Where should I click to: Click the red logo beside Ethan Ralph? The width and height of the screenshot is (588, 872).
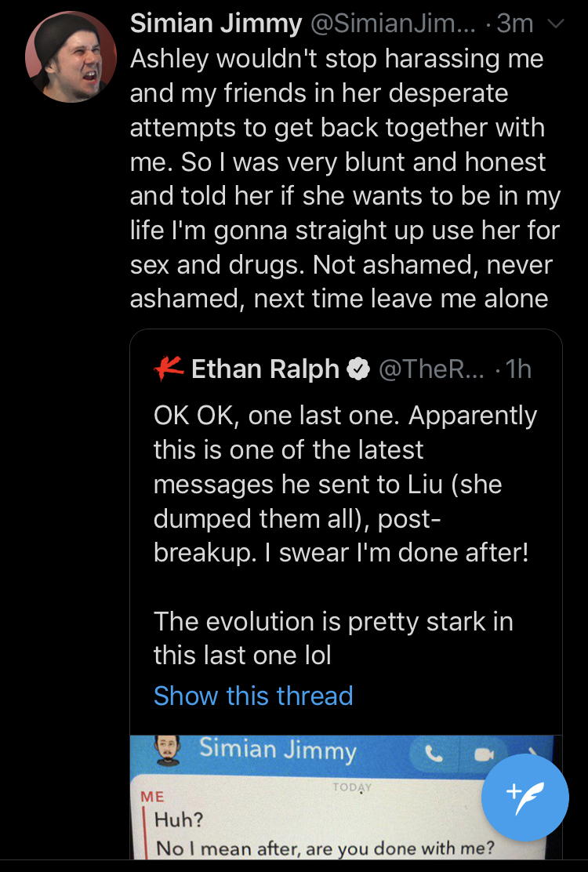click(169, 369)
